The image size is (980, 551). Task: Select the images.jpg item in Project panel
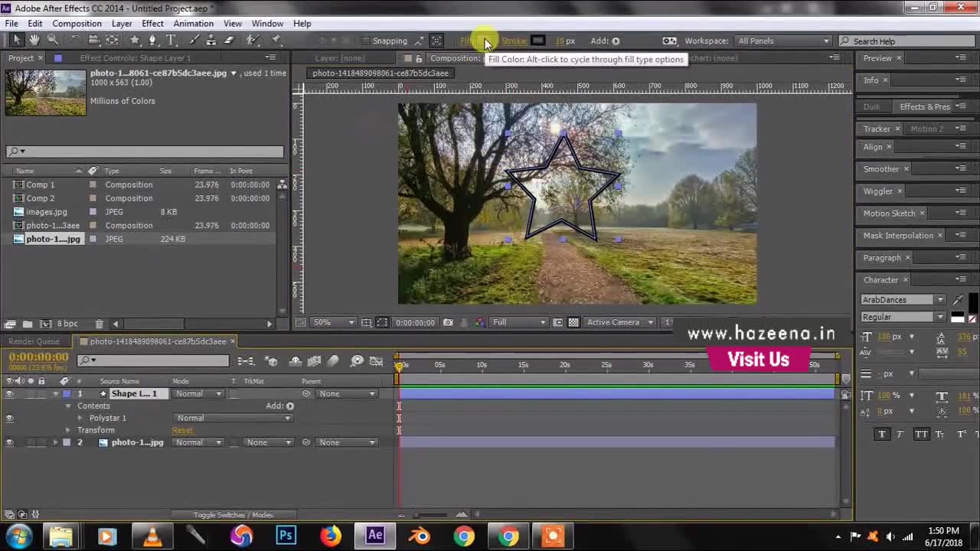click(47, 212)
